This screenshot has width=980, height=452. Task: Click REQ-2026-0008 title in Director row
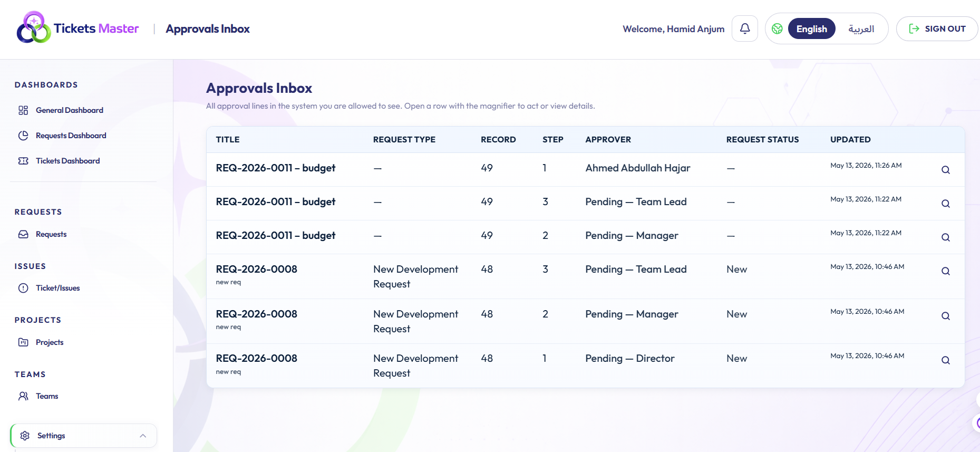point(257,358)
